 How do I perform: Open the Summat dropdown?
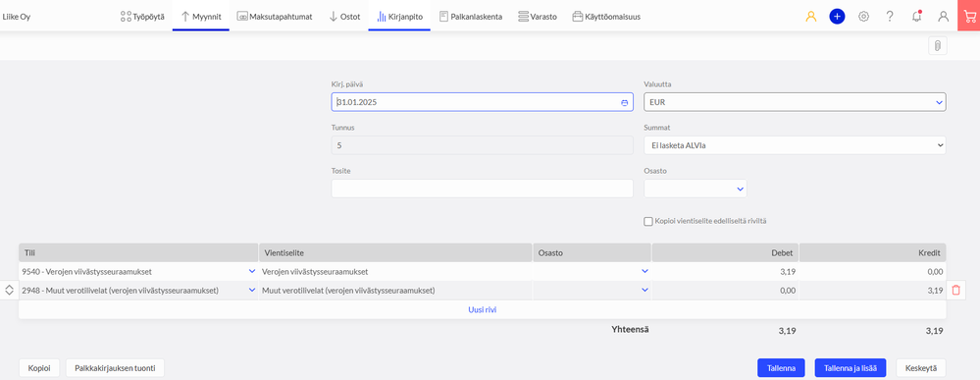point(795,145)
